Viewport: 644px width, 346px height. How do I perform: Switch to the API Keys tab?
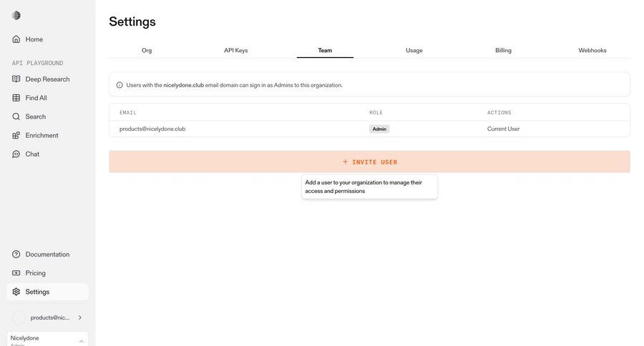coord(235,51)
